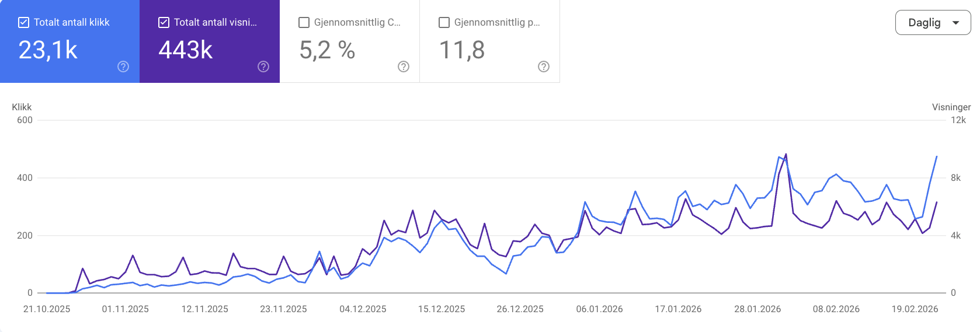Click the 5,2 % average CTR value
980x332 pixels.
pyautogui.click(x=327, y=50)
